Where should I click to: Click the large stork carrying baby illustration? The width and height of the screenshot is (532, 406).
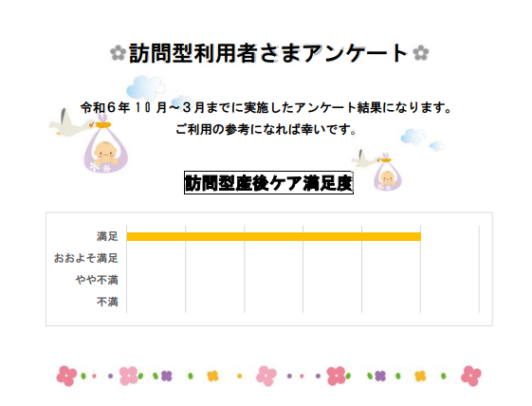pos(89,139)
